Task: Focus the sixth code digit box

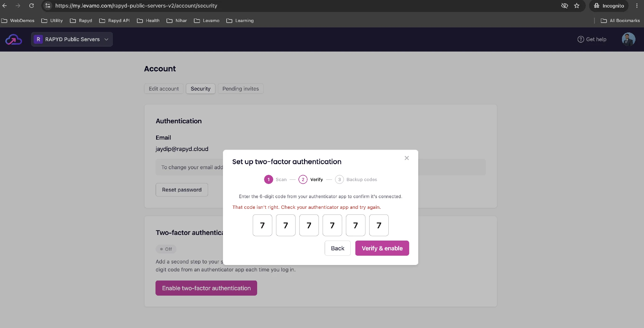Action: tap(379, 225)
